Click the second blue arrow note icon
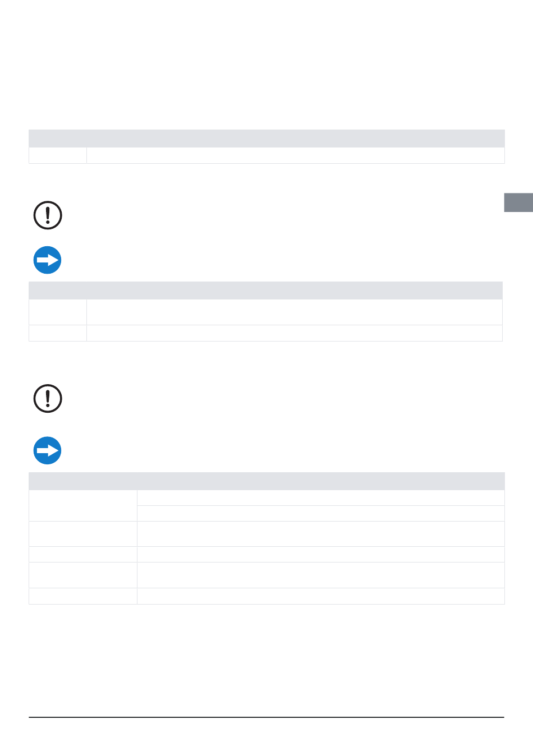Screen dimensions: 533x756 pos(48,450)
